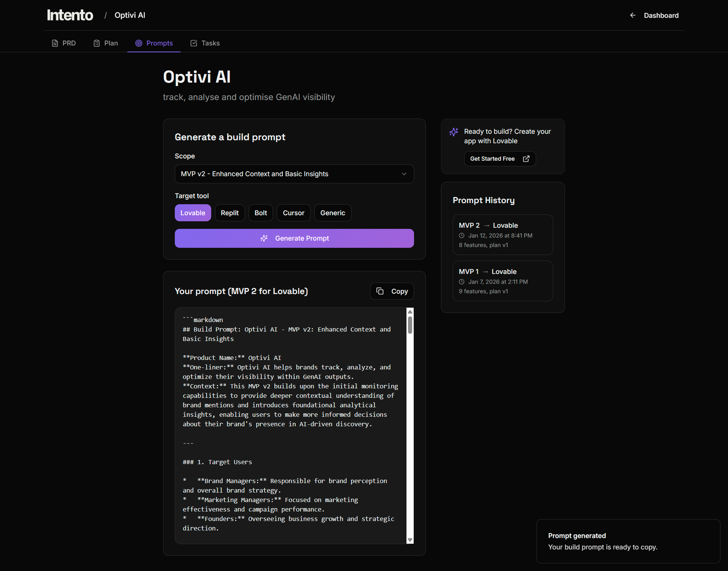728x571 pixels.
Task: Open the Tasks tab
Action: pyautogui.click(x=205, y=43)
